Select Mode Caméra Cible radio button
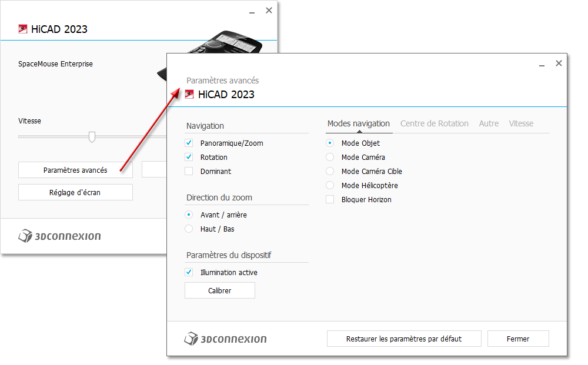 [330, 171]
